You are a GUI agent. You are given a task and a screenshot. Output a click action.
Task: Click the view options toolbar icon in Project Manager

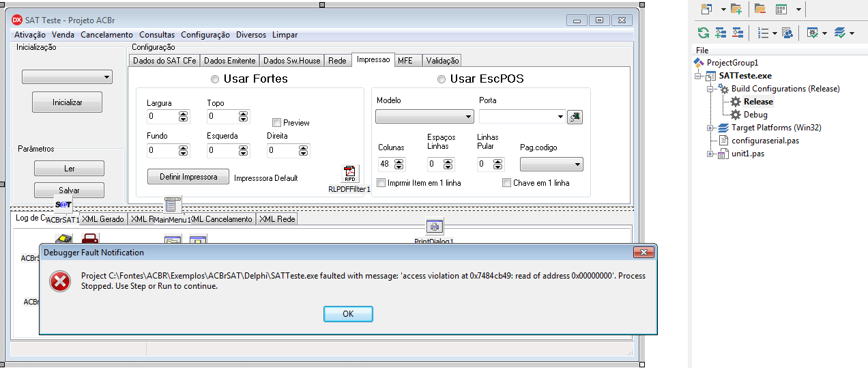click(781, 9)
